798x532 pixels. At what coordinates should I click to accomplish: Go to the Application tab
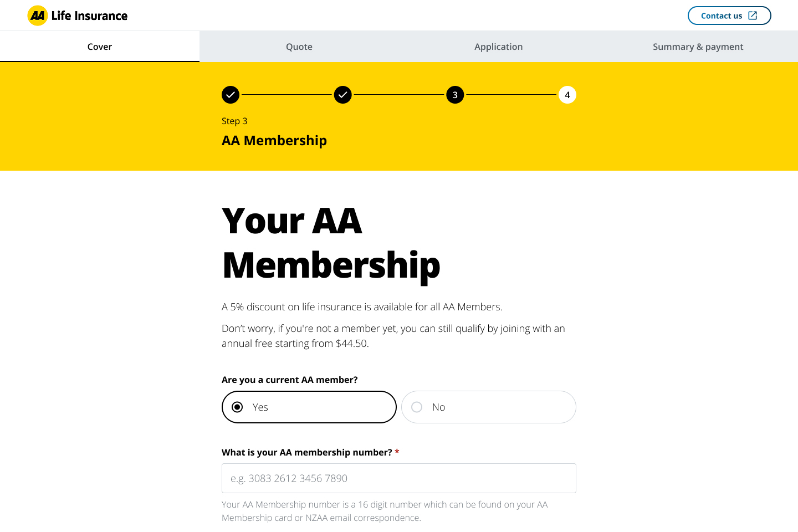[498, 47]
